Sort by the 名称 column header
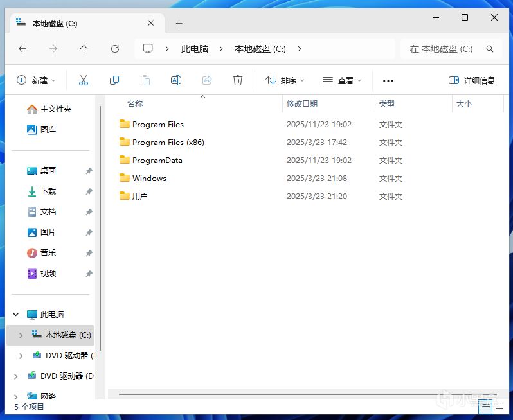The image size is (513, 420). [x=135, y=104]
